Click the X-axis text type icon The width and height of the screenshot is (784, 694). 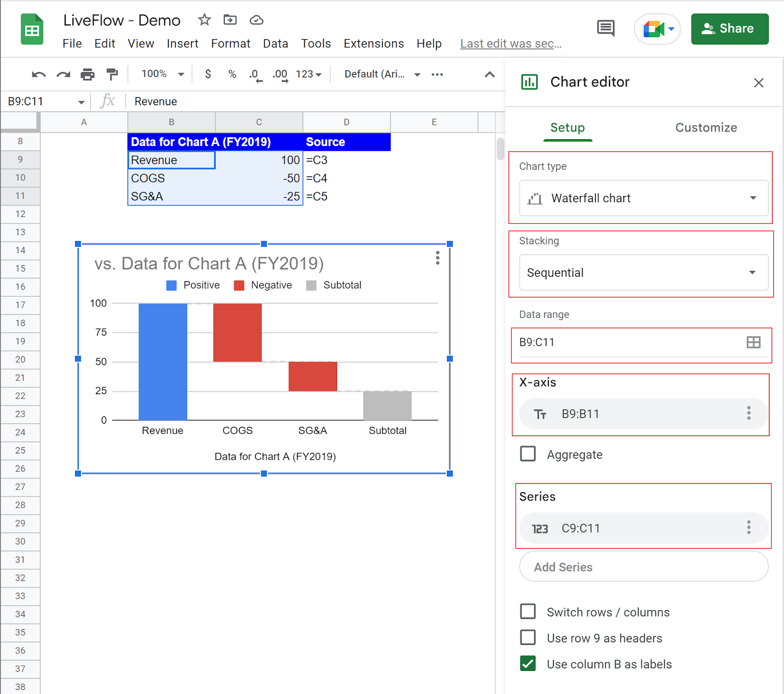pyautogui.click(x=540, y=414)
